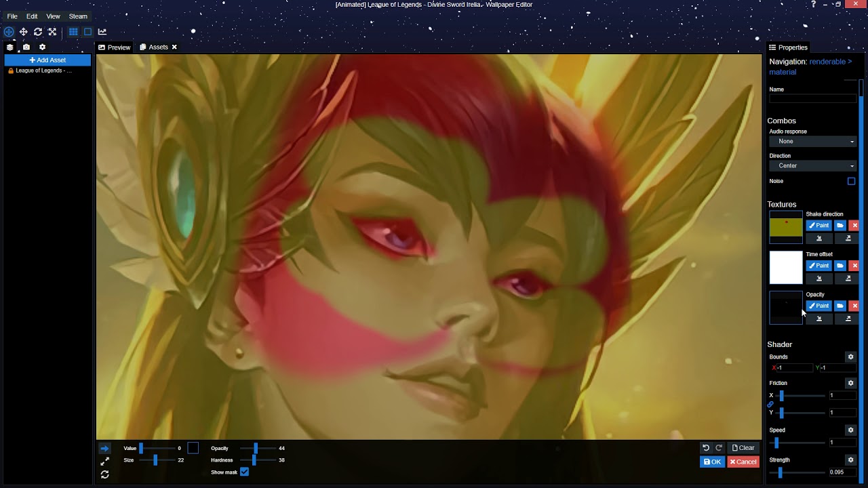Remove the Shake direction texture
The height and width of the screenshot is (488, 868).
[854, 226]
